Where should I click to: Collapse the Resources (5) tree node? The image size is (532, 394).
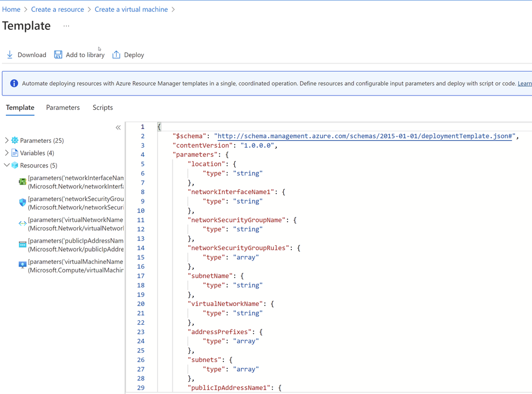[7, 165]
